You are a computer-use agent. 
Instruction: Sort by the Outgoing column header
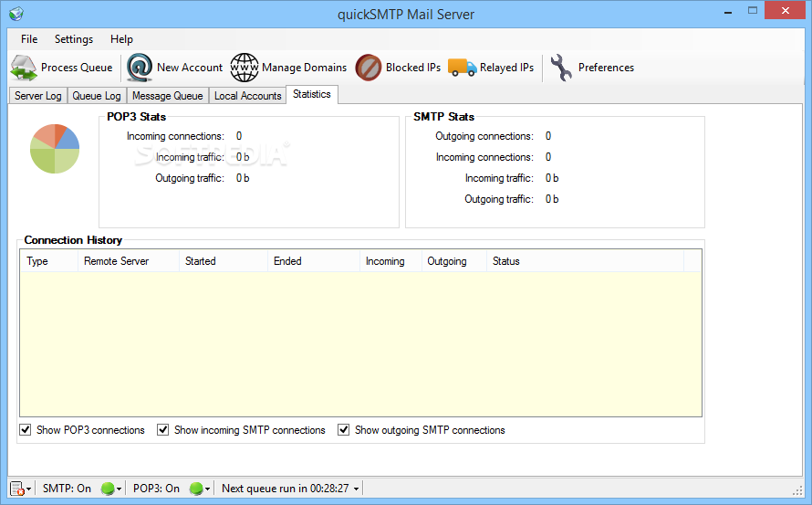click(454, 261)
